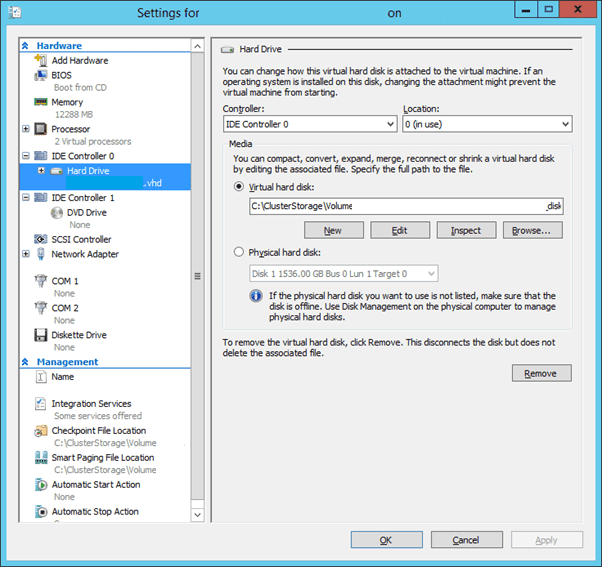602x567 pixels.
Task: Click the Smart Paging File Location icon
Action: (40, 458)
